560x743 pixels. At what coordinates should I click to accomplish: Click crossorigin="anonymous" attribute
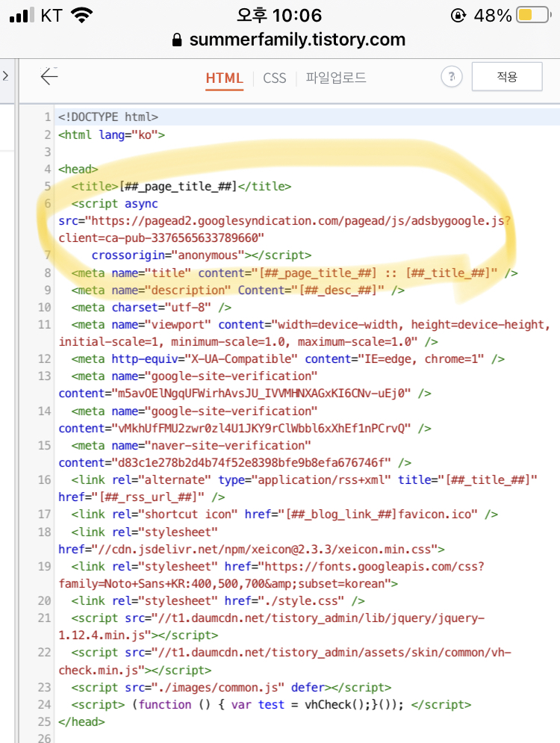(x=168, y=255)
